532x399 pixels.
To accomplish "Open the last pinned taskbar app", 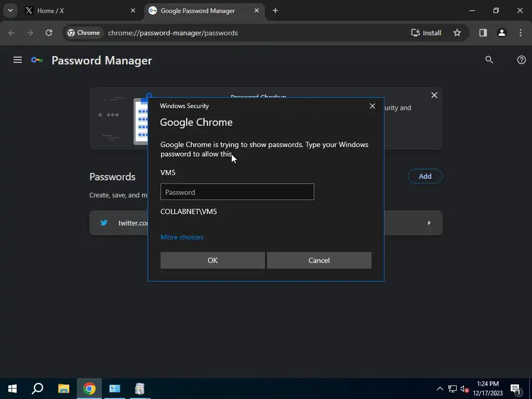I will [x=140, y=389].
